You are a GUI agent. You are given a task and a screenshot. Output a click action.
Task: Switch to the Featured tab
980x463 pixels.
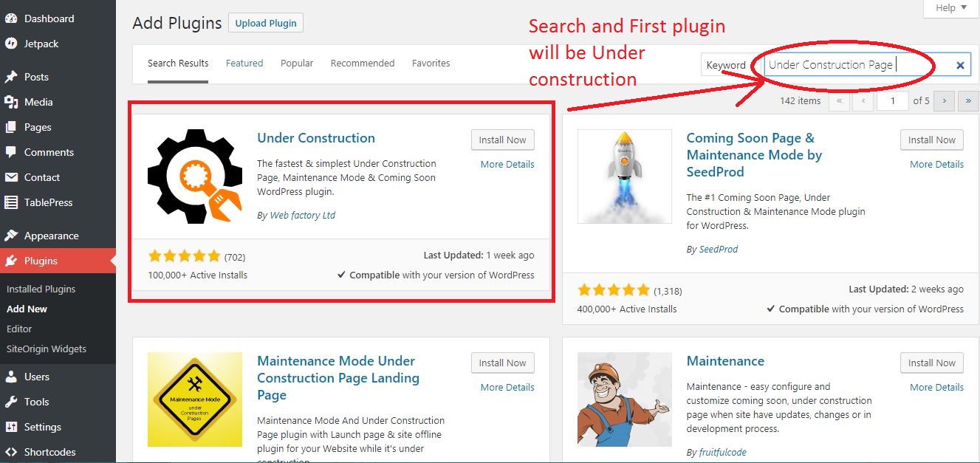[x=244, y=63]
